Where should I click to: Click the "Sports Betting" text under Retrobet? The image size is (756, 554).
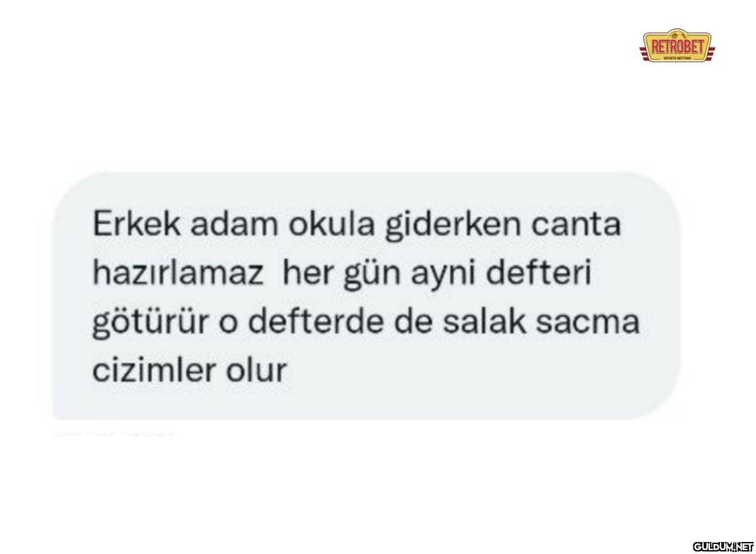(x=678, y=57)
